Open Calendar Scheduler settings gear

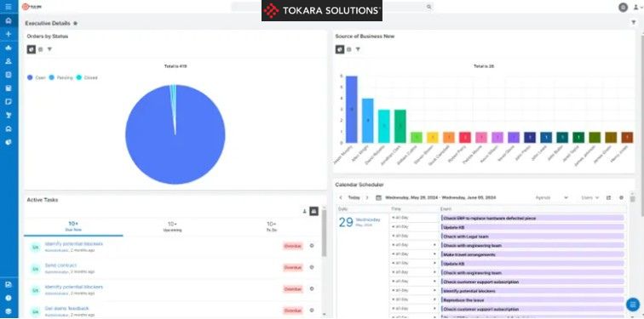[621, 197]
